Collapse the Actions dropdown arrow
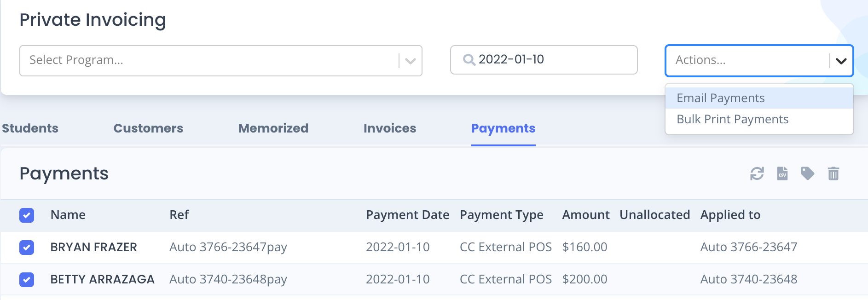Screen dimensions: 868x300 point(841,61)
